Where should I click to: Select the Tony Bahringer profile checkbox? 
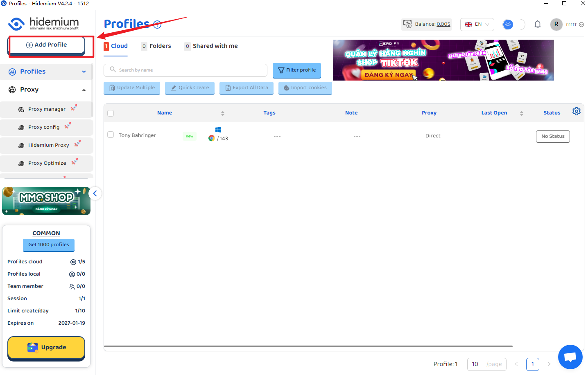click(x=111, y=135)
